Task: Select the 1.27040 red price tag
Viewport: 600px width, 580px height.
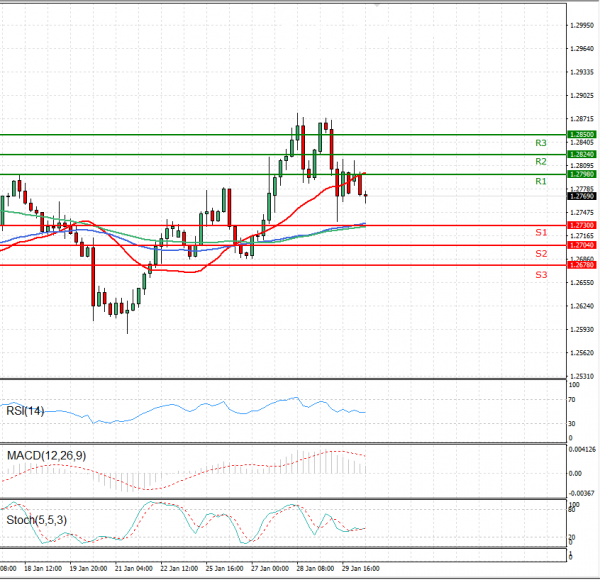Action: point(581,245)
